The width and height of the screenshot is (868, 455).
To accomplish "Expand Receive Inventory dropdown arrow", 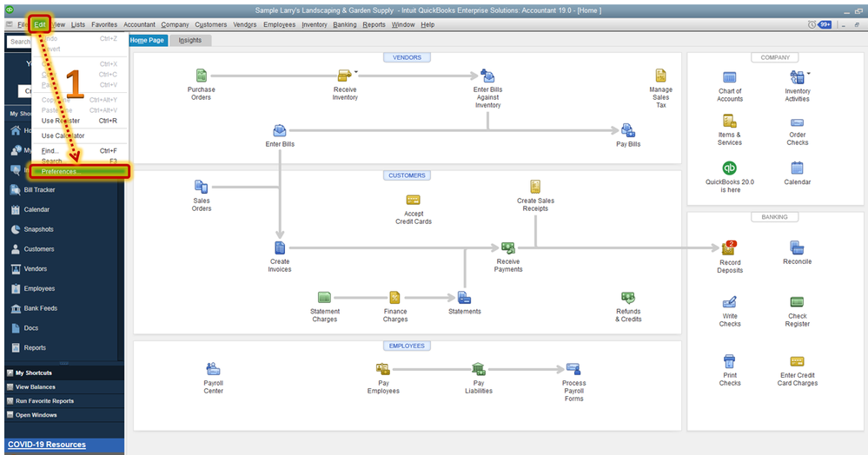I will (x=356, y=72).
